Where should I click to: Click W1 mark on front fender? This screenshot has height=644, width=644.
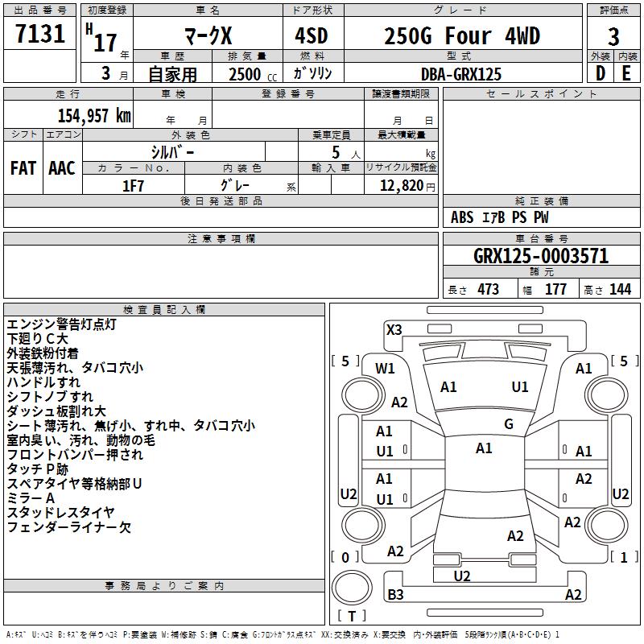(385, 369)
